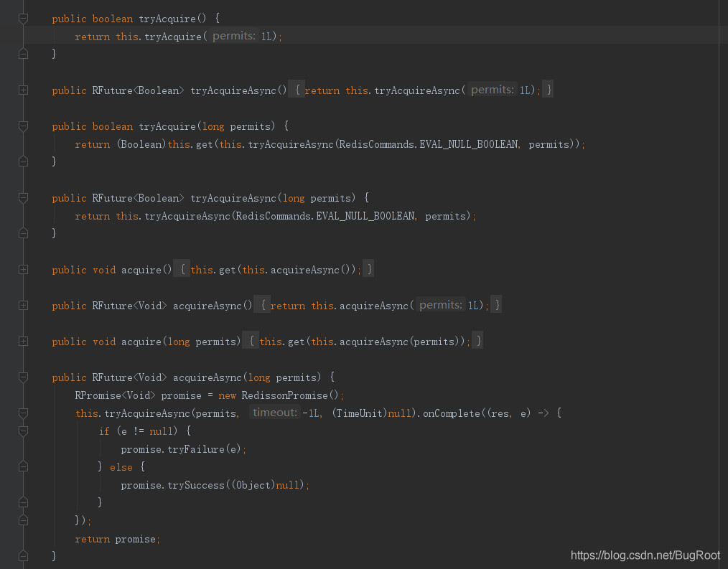Click EVAL_NULL_BOOLEAN in the (Boolean)this.get line
The height and width of the screenshot is (569, 728).
[x=469, y=144]
